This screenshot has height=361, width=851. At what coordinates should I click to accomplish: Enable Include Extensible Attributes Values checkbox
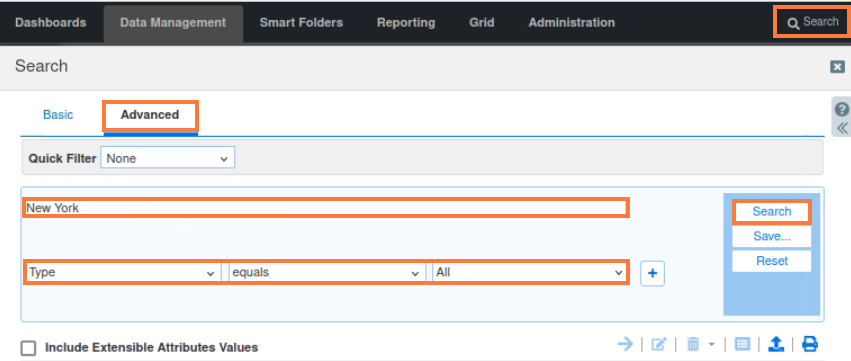click(x=28, y=348)
